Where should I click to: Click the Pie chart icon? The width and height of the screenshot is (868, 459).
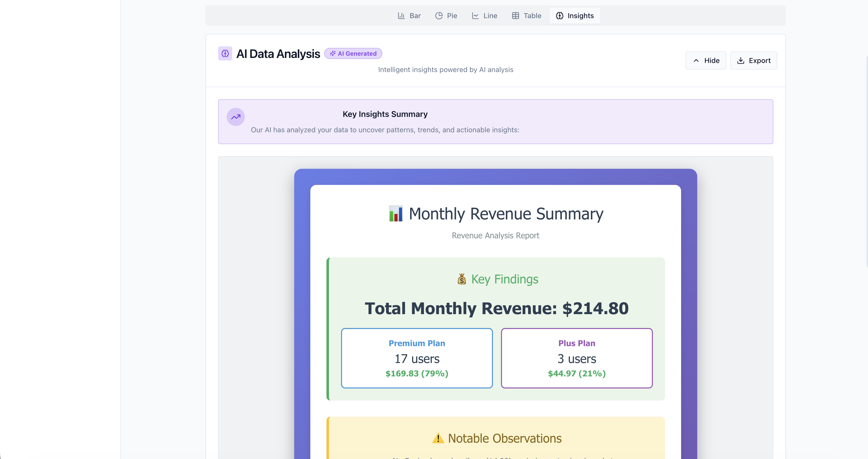(439, 16)
